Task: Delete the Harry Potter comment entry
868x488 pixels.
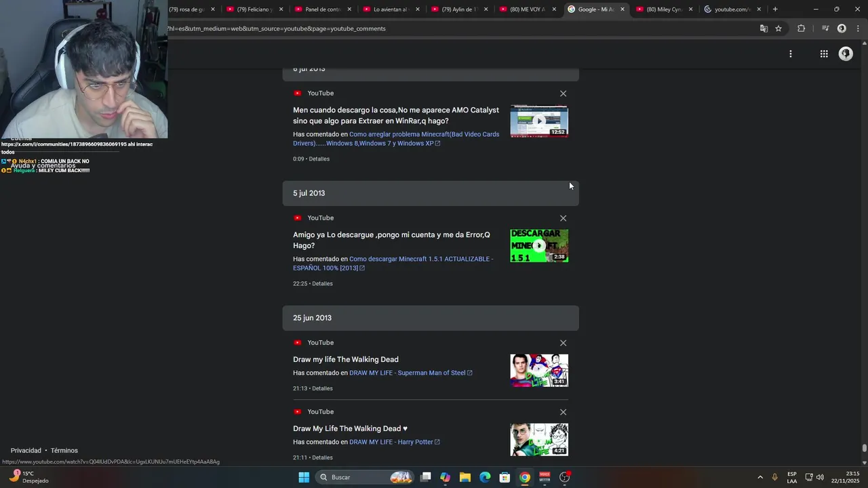Action: 563,412
